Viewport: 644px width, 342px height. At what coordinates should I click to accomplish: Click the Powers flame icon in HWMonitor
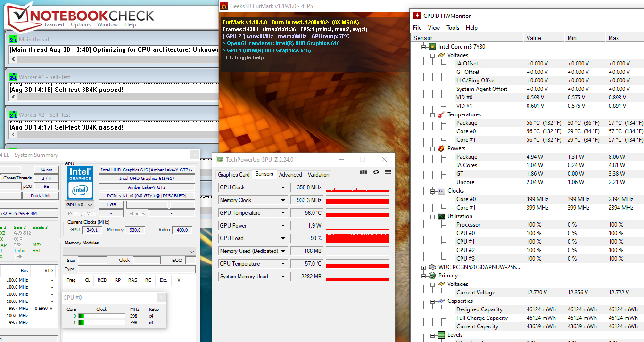[441, 148]
